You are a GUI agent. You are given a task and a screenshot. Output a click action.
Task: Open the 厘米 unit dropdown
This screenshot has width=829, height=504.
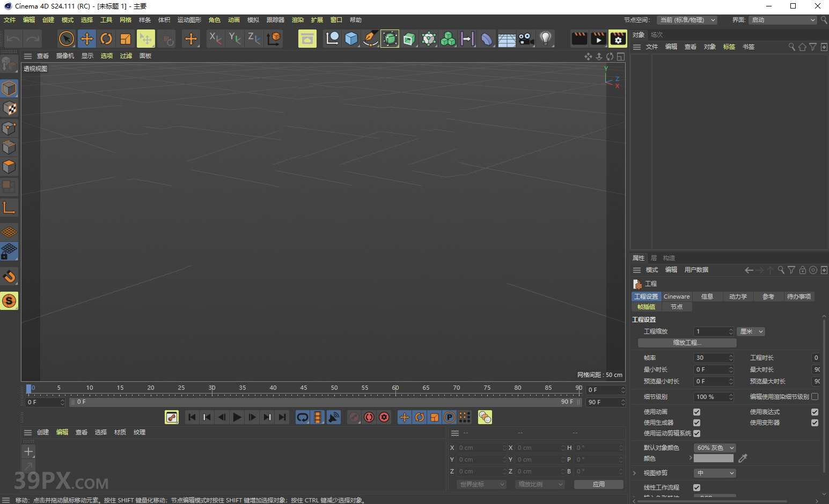coord(751,331)
